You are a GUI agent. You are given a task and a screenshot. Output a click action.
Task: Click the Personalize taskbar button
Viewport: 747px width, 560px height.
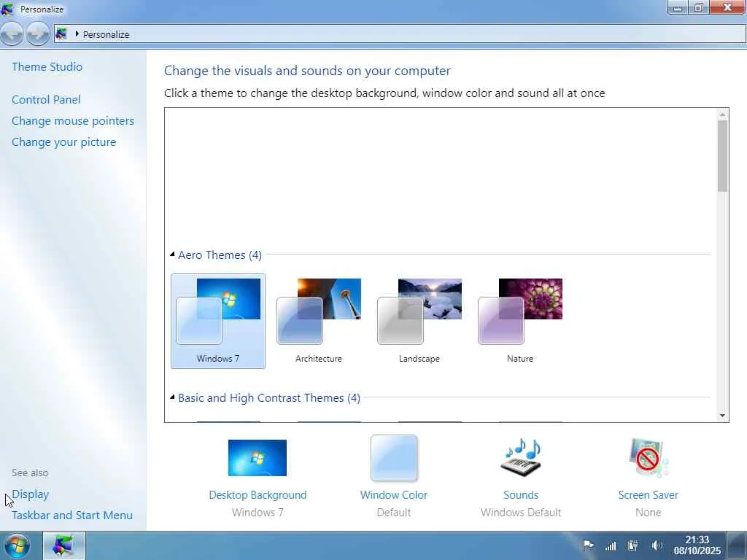tap(64, 545)
